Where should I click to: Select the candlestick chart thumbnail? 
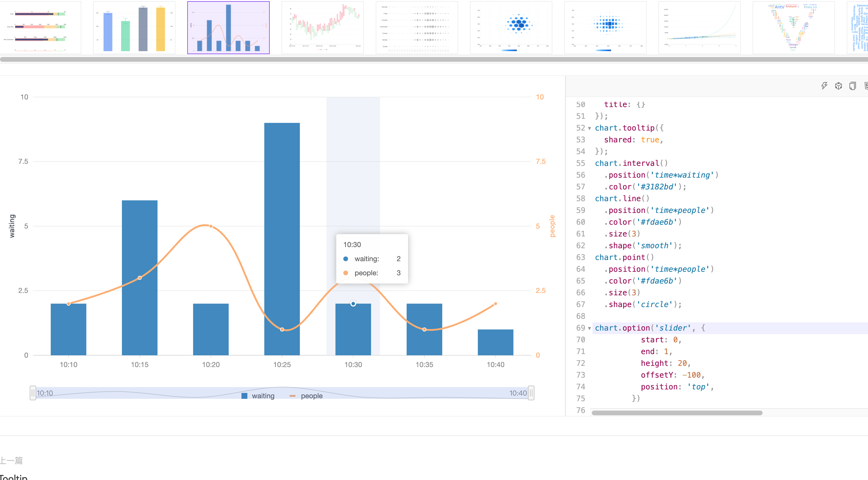click(x=322, y=28)
